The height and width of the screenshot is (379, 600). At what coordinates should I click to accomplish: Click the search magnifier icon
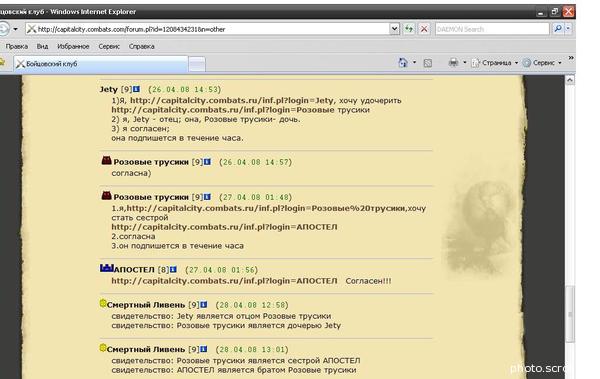558,29
